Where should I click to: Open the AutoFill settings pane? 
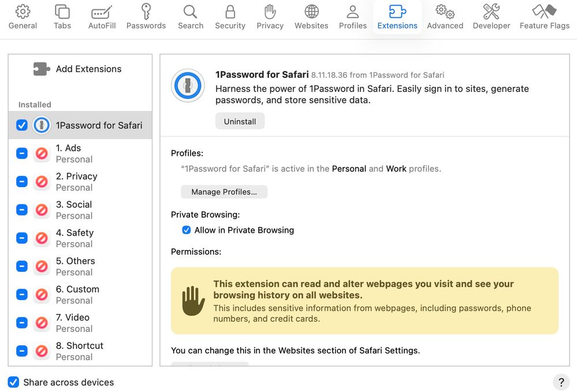tap(102, 12)
